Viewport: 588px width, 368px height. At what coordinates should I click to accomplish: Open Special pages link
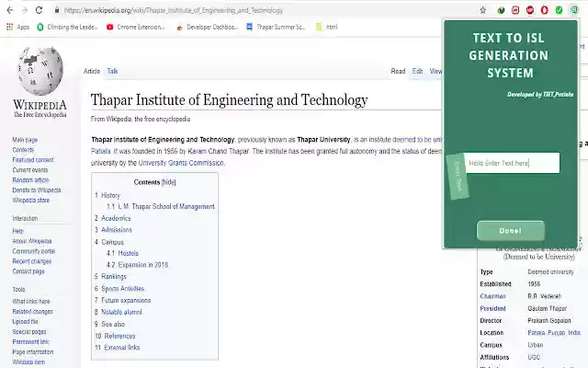pyautogui.click(x=29, y=331)
